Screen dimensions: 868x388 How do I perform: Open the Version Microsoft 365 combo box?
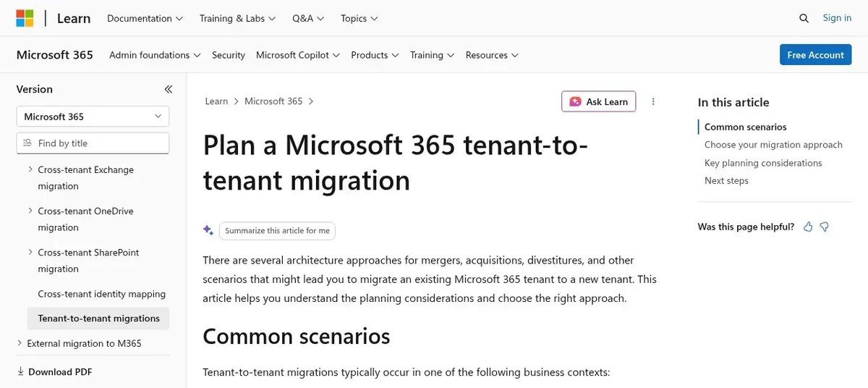[x=93, y=117]
